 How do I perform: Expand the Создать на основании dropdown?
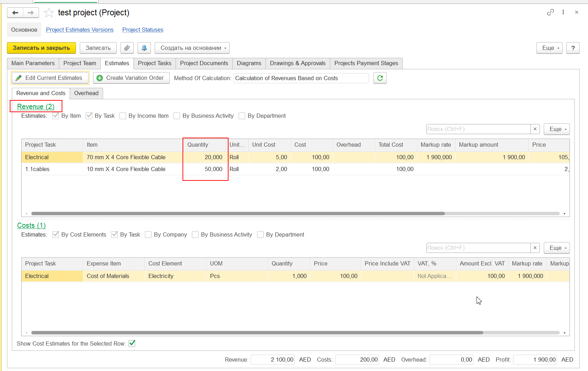pyautogui.click(x=192, y=48)
